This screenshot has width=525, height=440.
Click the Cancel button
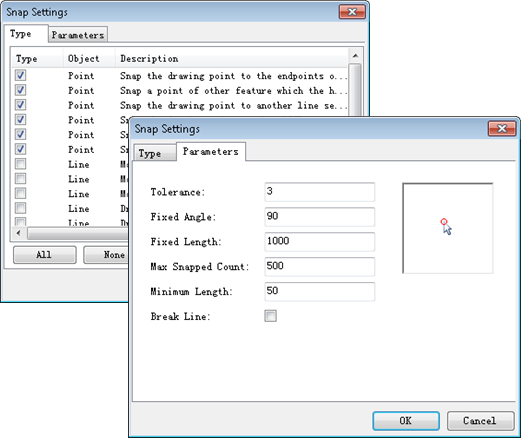[480, 421]
